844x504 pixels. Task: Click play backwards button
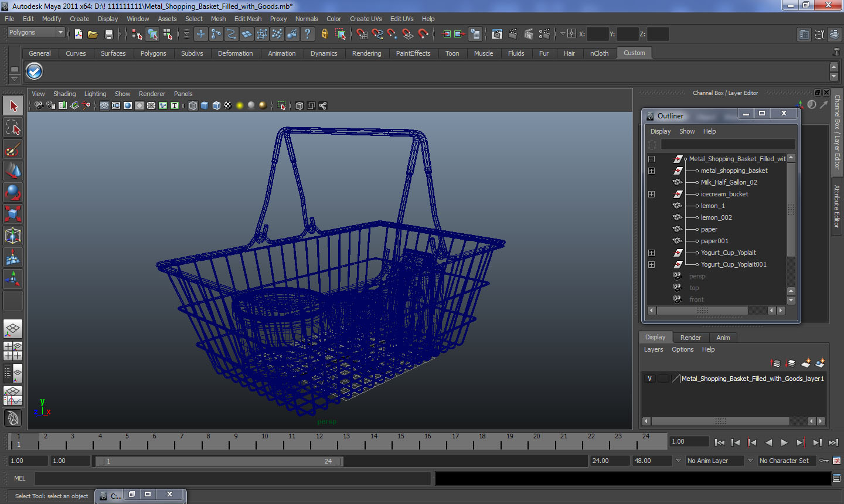point(768,442)
